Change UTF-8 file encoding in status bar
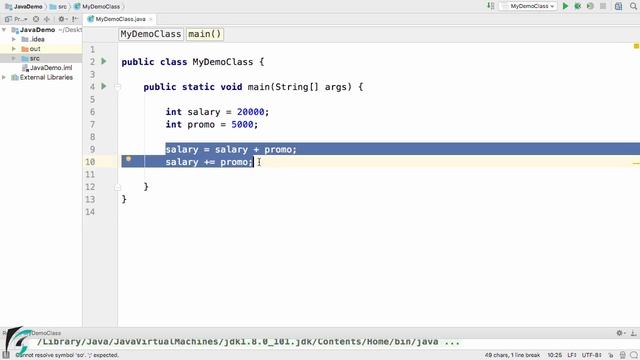 click(x=592, y=355)
